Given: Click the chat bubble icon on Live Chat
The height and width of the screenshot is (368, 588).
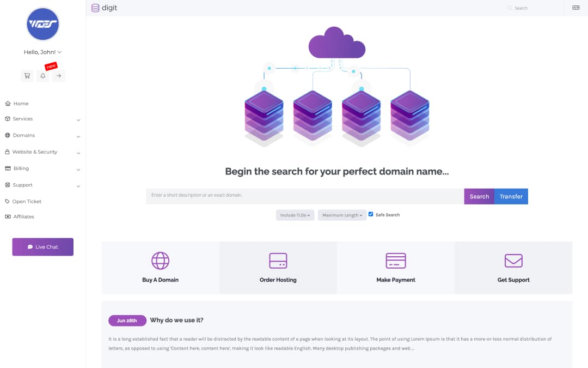Looking at the screenshot, I should pos(30,247).
